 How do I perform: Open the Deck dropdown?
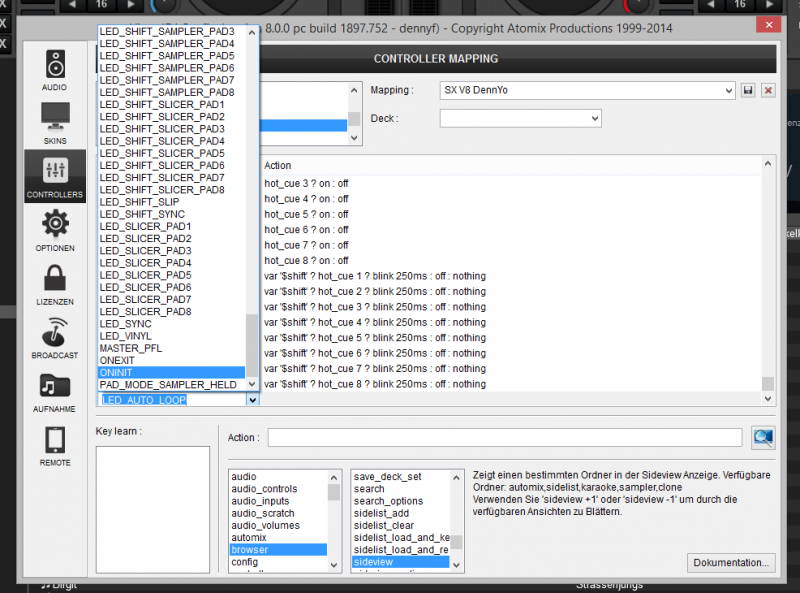click(x=520, y=118)
